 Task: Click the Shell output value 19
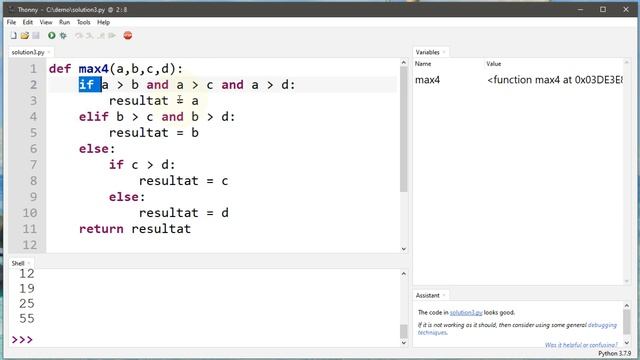pos(27,289)
